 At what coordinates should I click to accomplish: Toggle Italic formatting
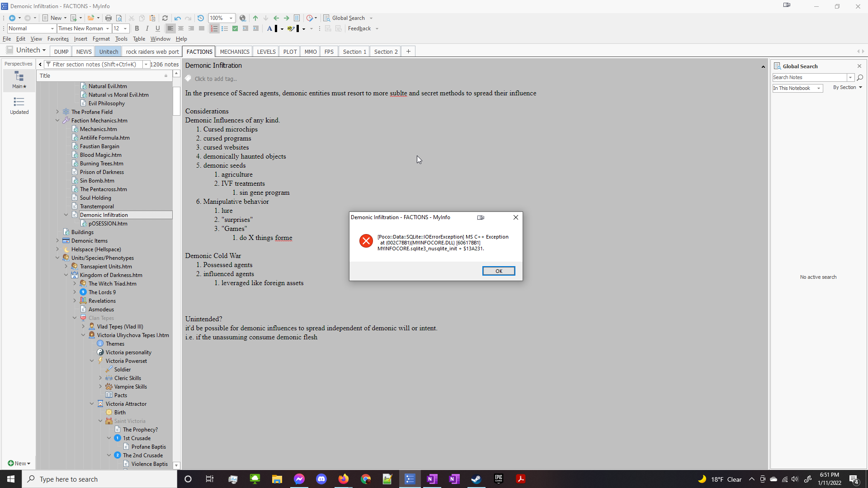coord(147,28)
